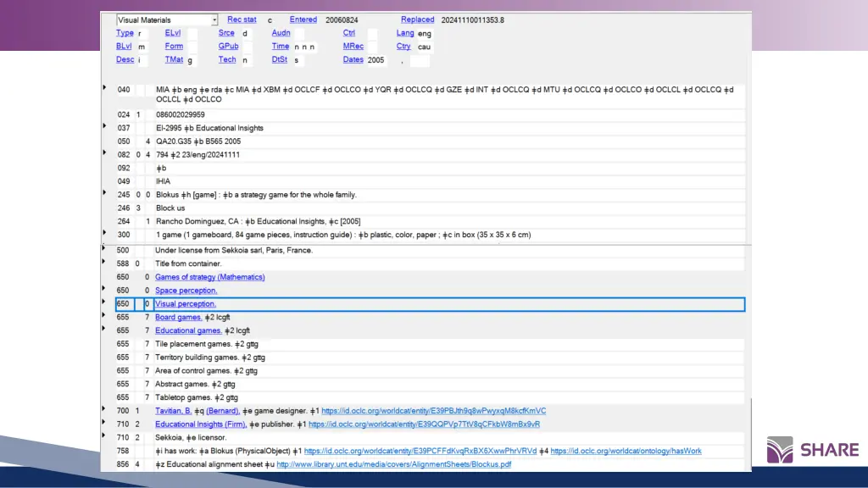Click the 246 variant title "Block us"
Image resolution: width=868 pixels, height=488 pixels.
(x=170, y=208)
